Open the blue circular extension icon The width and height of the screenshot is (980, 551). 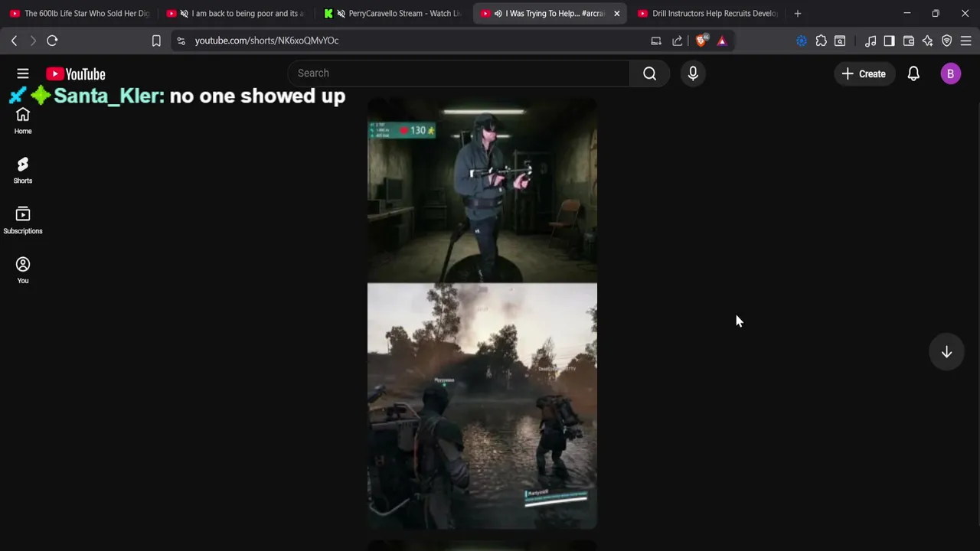point(802,41)
